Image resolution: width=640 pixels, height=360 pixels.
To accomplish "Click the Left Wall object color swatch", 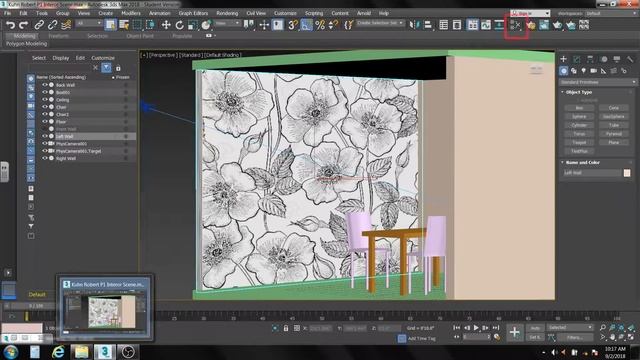I will pos(627,173).
